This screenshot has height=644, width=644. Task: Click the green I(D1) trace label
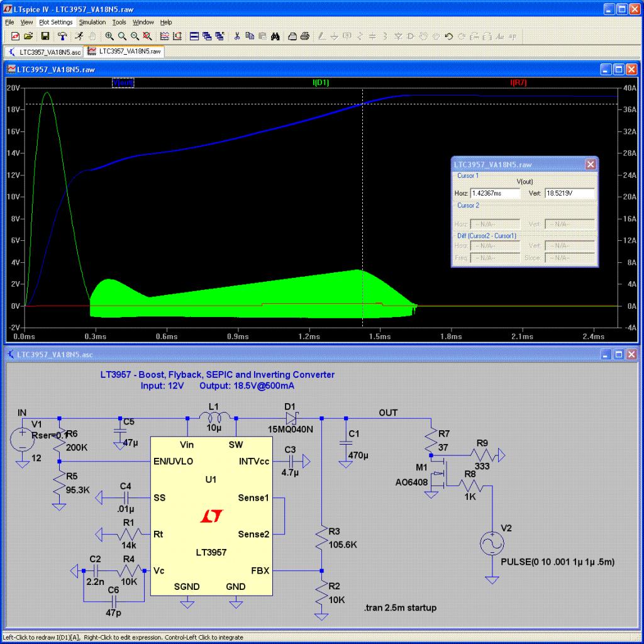(321, 82)
